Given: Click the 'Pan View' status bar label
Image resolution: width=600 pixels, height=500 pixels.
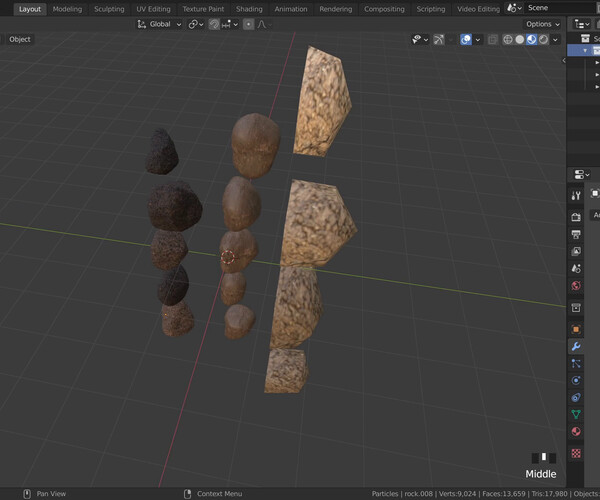Looking at the screenshot, I should (x=51, y=494).
